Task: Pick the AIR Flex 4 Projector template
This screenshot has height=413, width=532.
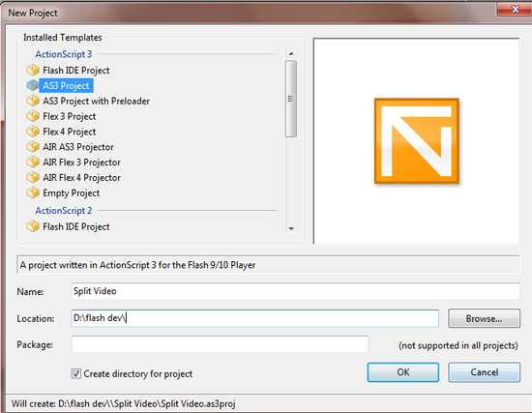Action: tap(81, 178)
